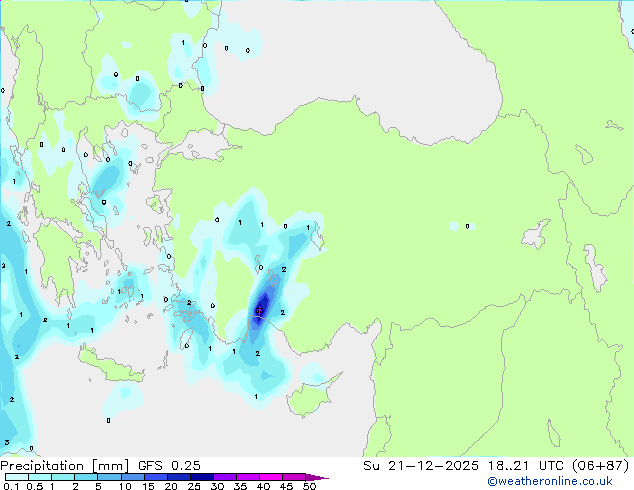Click the island of Crete on map
Screen dimensions: 634x490
tap(120, 365)
